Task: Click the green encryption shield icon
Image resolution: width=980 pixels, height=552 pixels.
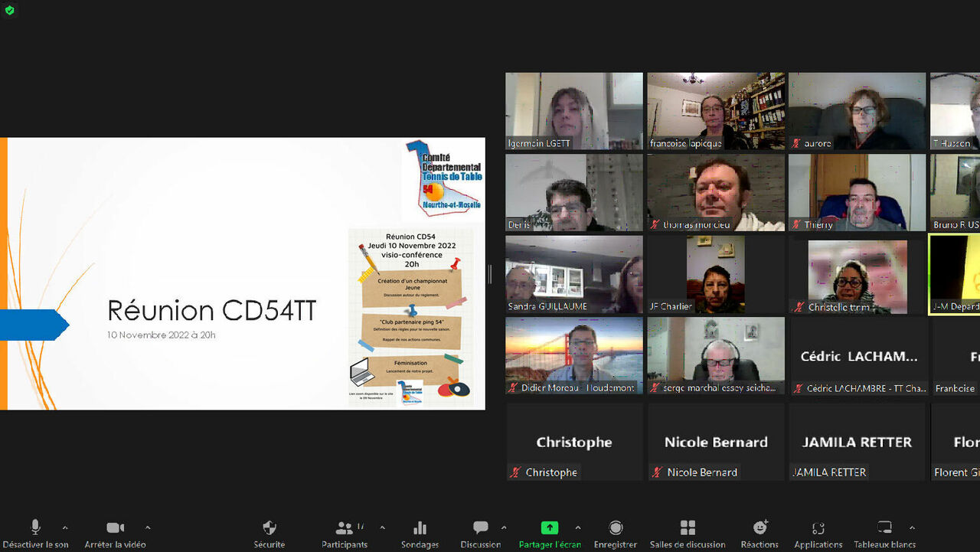Action: [9, 10]
